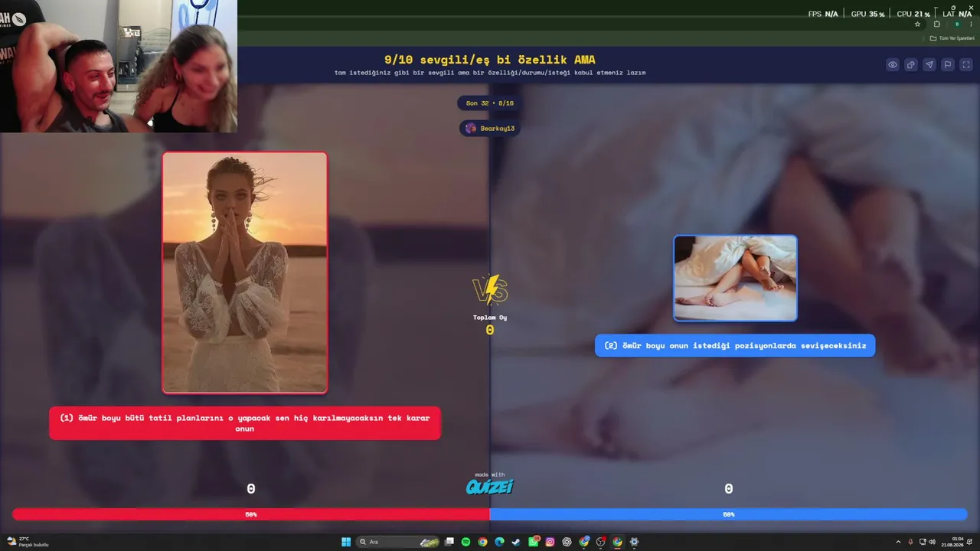Vote for the red option (1) holiday plans
The width and height of the screenshot is (980, 551).
245,423
